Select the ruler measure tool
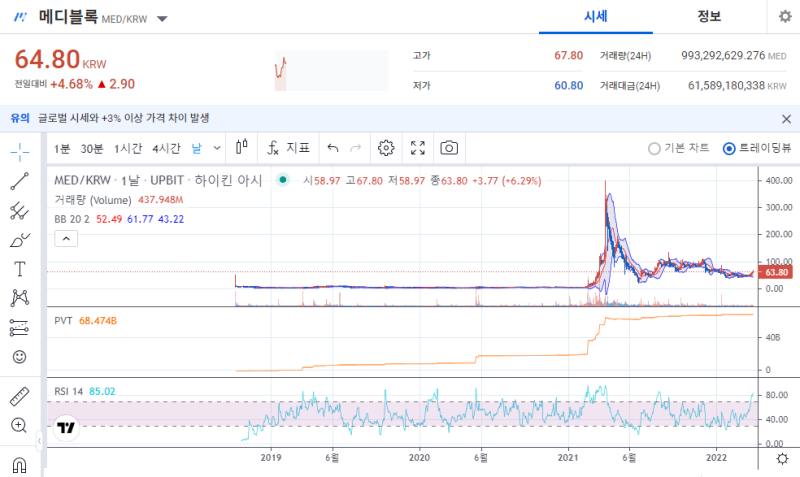 (x=19, y=396)
